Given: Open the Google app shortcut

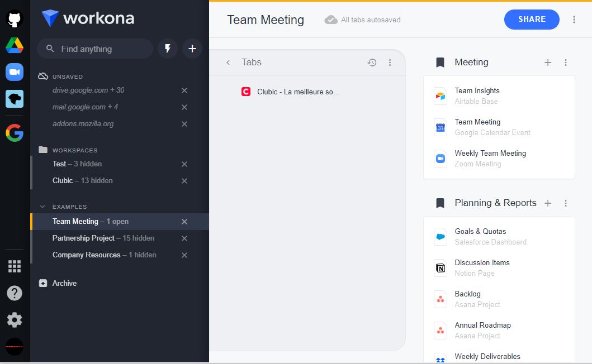Looking at the screenshot, I should pyautogui.click(x=15, y=133).
